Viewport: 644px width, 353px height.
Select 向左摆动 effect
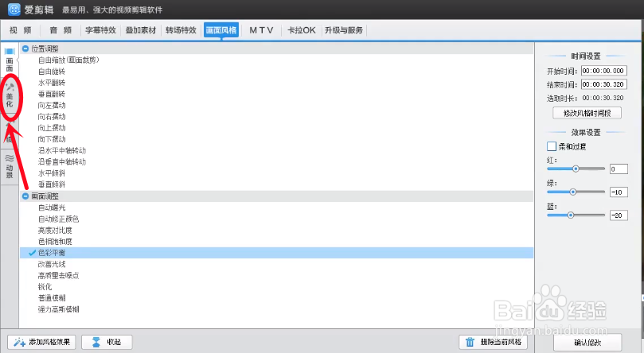(52, 106)
